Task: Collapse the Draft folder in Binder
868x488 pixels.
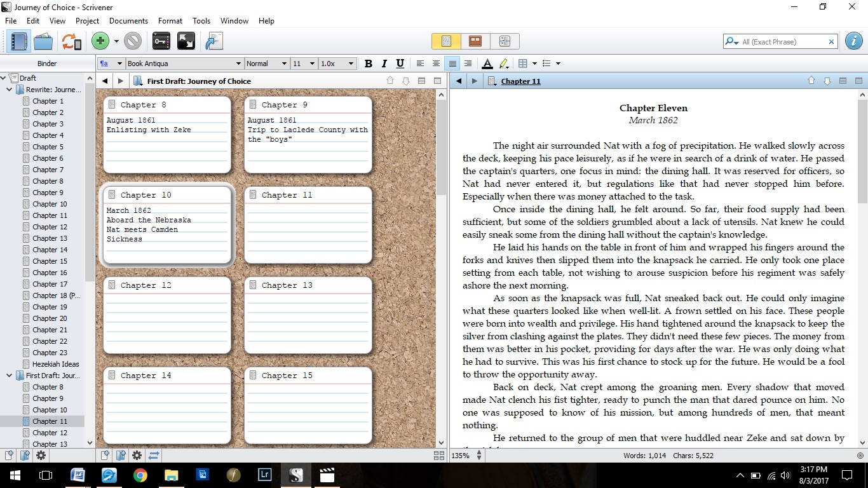Action: (x=4, y=78)
